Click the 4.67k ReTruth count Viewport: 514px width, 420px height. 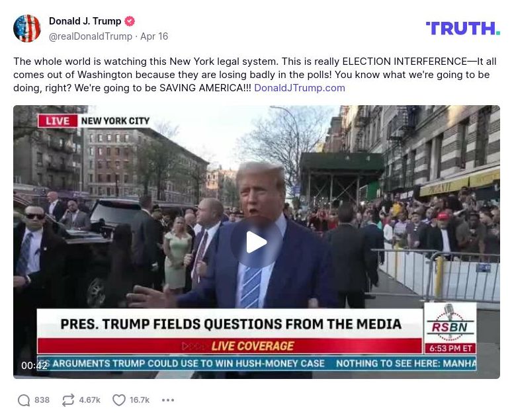90,400
